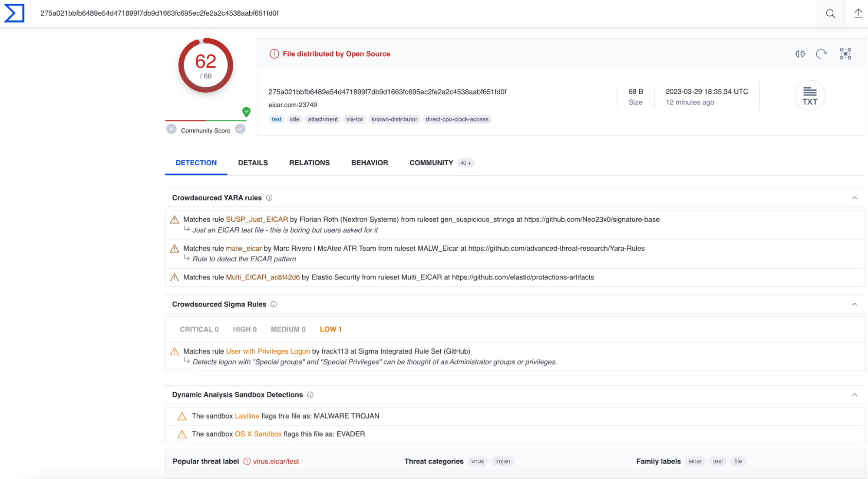Collapse the Crowdsourced YARA rules section
868x479 pixels.
tap(854, 197)
